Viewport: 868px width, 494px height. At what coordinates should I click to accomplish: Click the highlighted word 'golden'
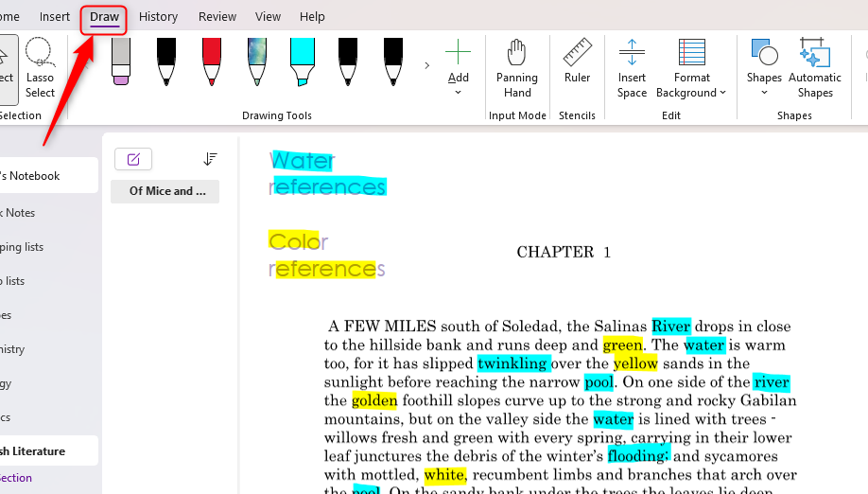point(374,400)
